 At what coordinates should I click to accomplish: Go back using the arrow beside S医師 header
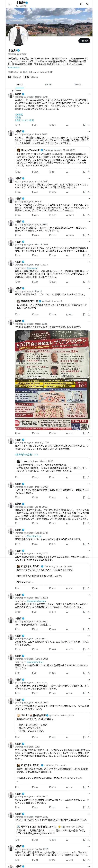(9, 4)
